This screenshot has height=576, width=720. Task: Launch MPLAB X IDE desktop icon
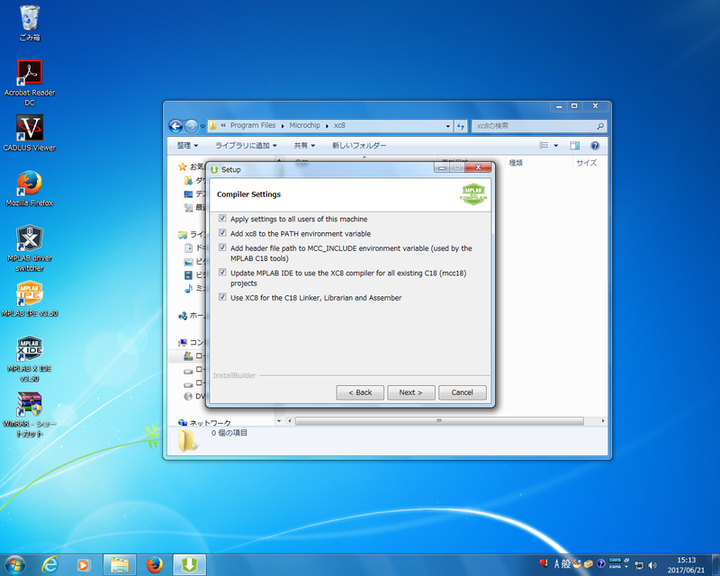(x=30, y=350)
